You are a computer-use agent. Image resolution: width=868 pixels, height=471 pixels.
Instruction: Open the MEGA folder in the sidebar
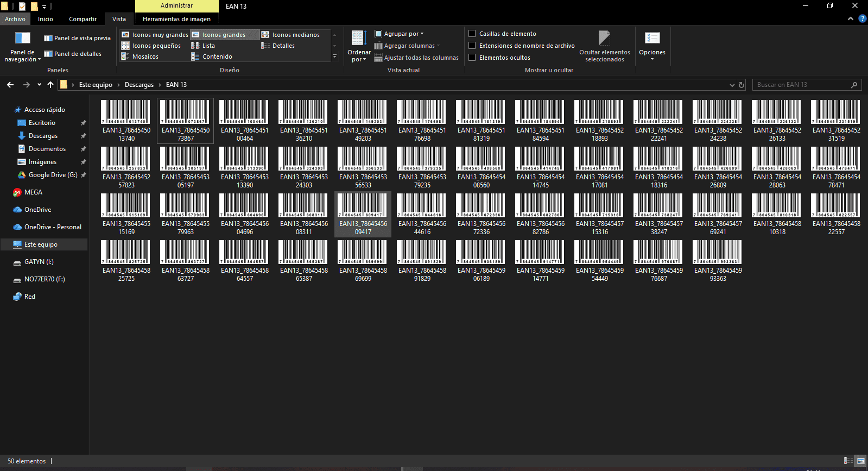click(x=33, y=192)
